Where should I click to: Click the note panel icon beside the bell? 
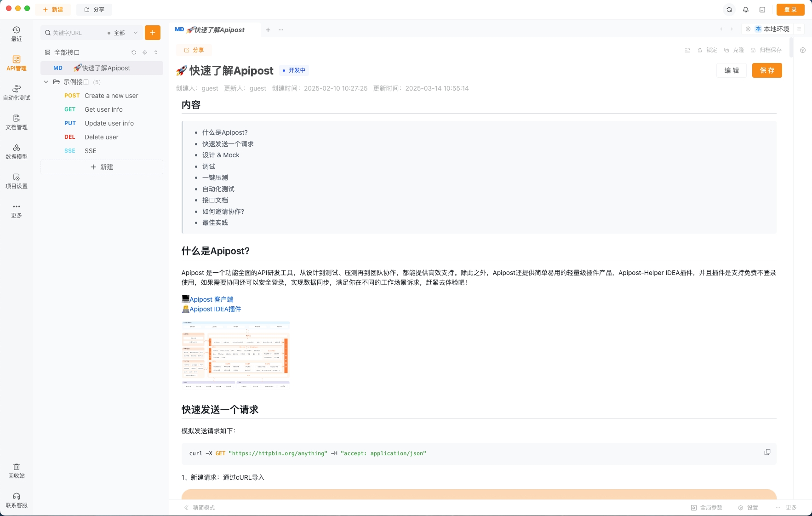pos(762,10)
